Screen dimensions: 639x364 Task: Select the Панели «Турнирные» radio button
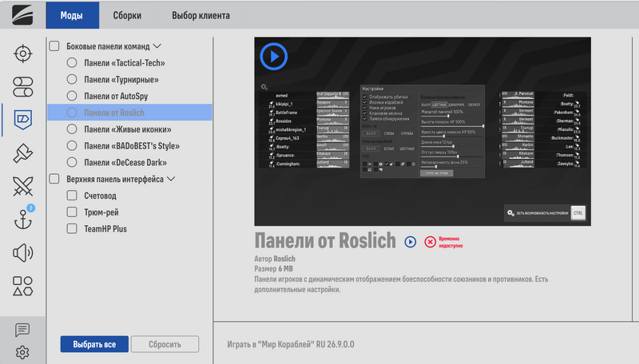point(72,79)
